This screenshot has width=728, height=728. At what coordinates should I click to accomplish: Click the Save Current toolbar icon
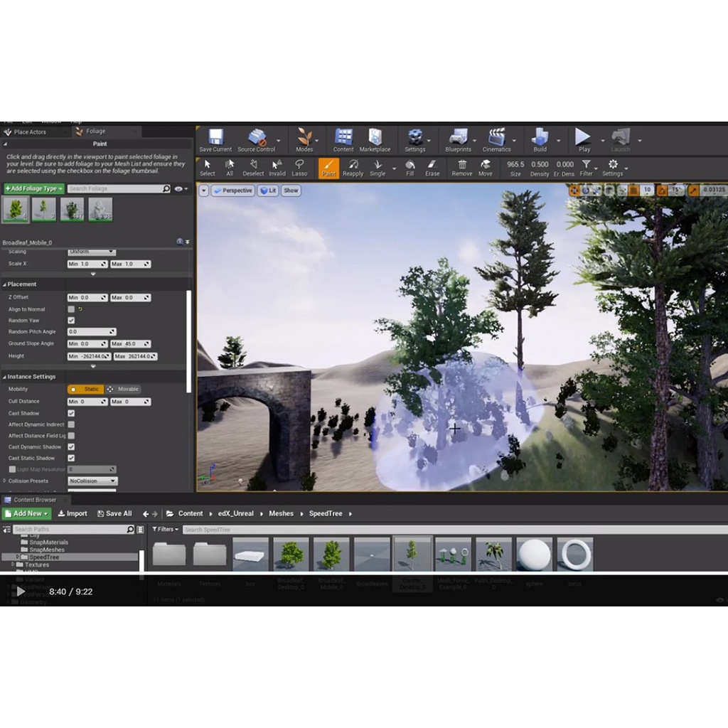(215, 140)
